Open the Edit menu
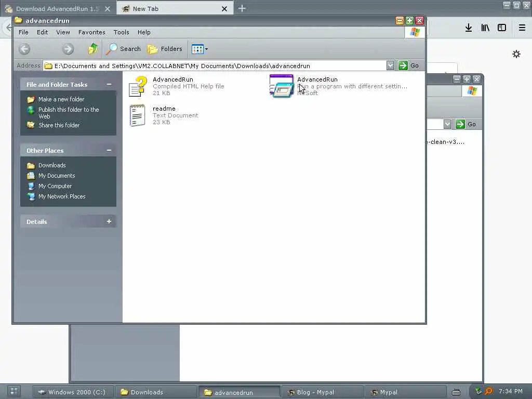532x399 pixels. point(43,32)
